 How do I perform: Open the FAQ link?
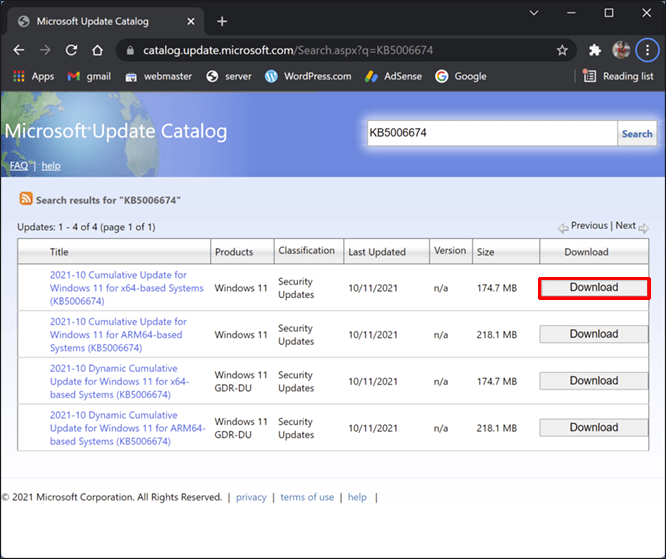19,166
